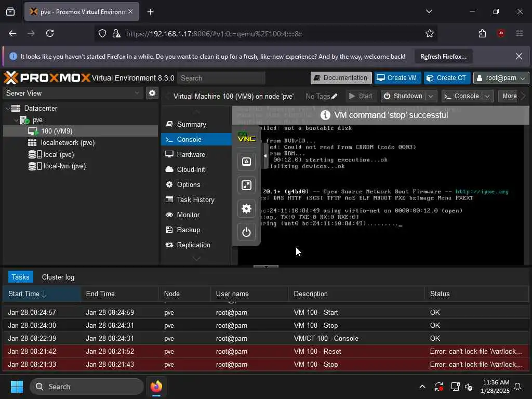This screenshot has width=532, height=399.
Task: Click Windows taskbar Search box
Action: click(87, 387)
